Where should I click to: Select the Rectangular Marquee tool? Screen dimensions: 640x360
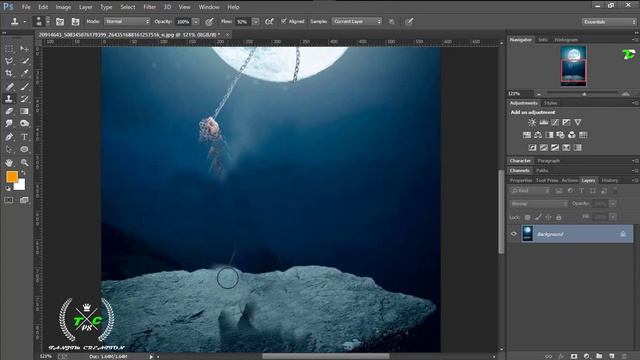click(9, 49)
